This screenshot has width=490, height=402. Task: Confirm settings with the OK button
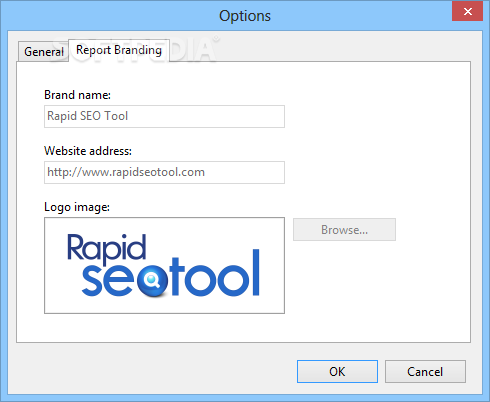[337, 371]
